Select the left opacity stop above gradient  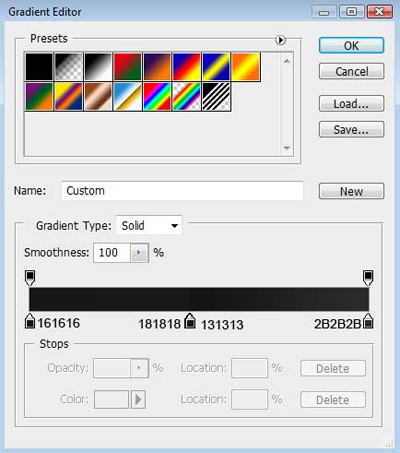pyautogui.click(x=30, y=278)
